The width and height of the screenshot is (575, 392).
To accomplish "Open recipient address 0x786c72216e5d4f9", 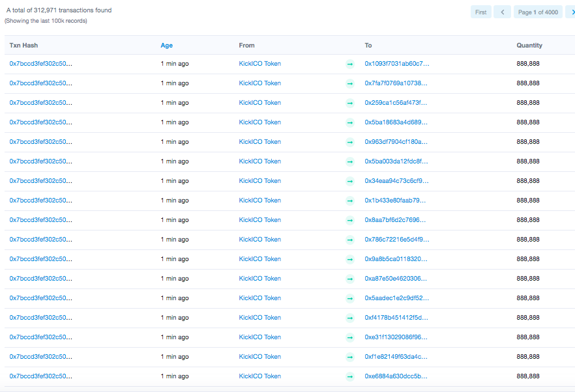I will coord(397,239).
